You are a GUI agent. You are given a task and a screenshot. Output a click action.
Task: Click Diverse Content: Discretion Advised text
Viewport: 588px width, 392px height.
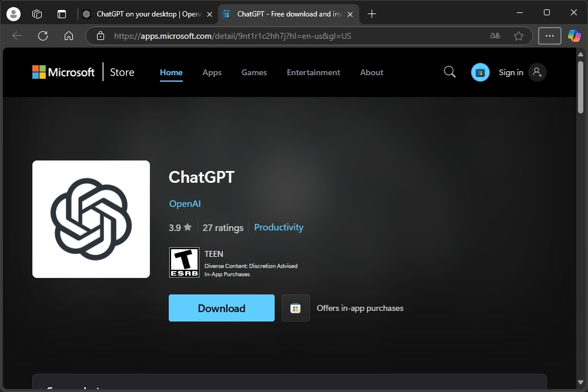coord(251,266)
